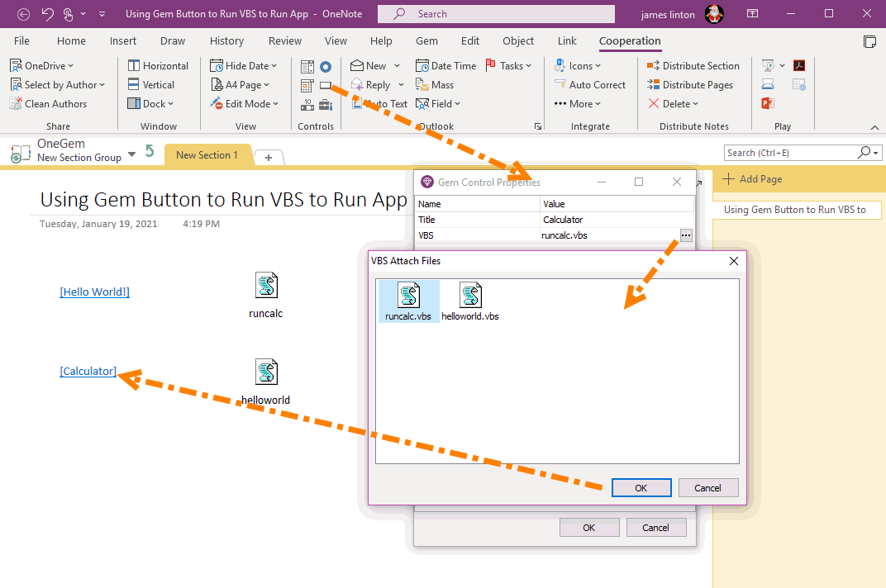Click OK in Gem Control Properties window
This screenshot has height=588, width=886.
pos(589,528)
